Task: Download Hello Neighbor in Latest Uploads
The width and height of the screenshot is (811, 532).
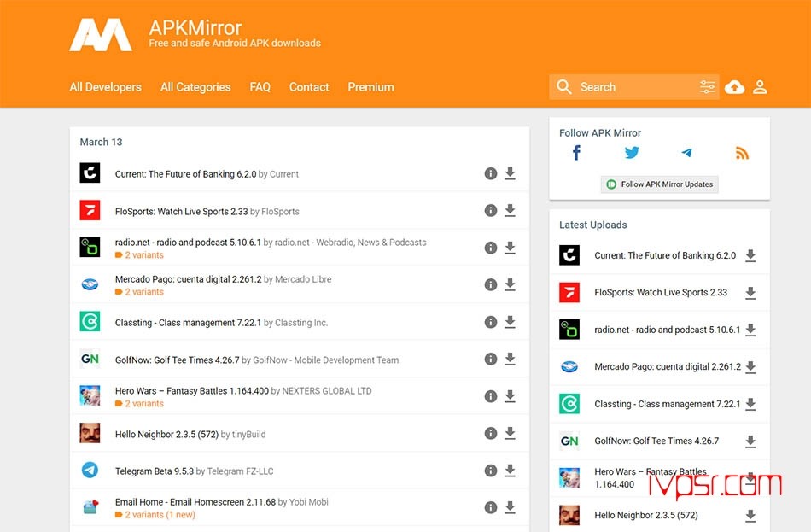Action: [750, 516]
